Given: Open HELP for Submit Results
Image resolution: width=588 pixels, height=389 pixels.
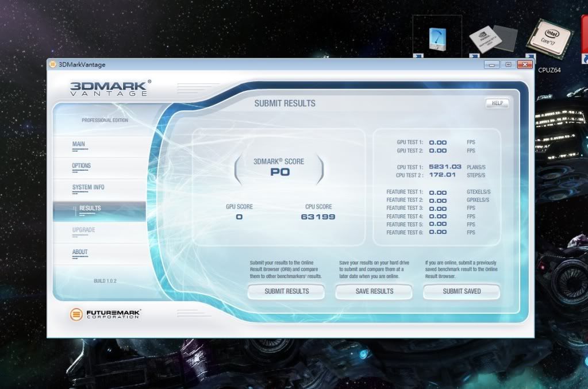Looking at the screenshot, I should [x=497, y=103].
